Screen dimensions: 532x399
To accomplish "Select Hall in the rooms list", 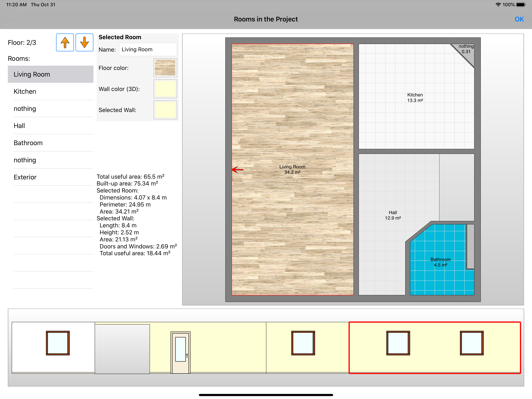I will 50,126.
